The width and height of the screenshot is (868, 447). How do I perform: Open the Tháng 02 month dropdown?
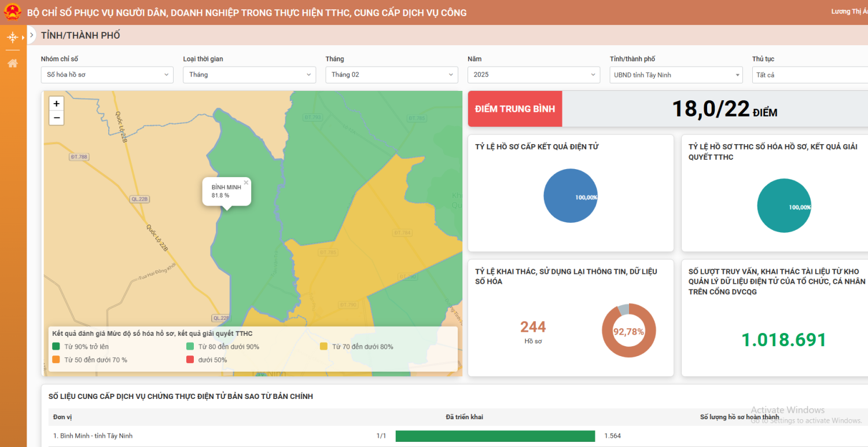point(392,75)
